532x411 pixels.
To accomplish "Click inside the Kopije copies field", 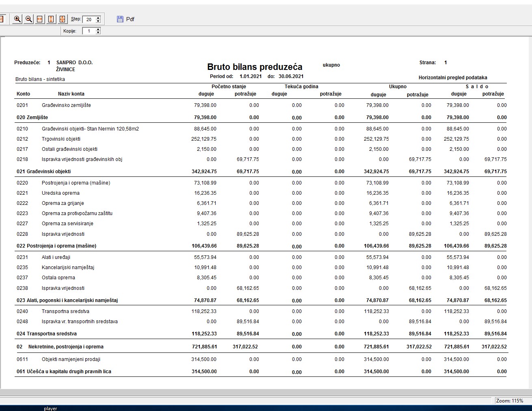I will point(89,31).
